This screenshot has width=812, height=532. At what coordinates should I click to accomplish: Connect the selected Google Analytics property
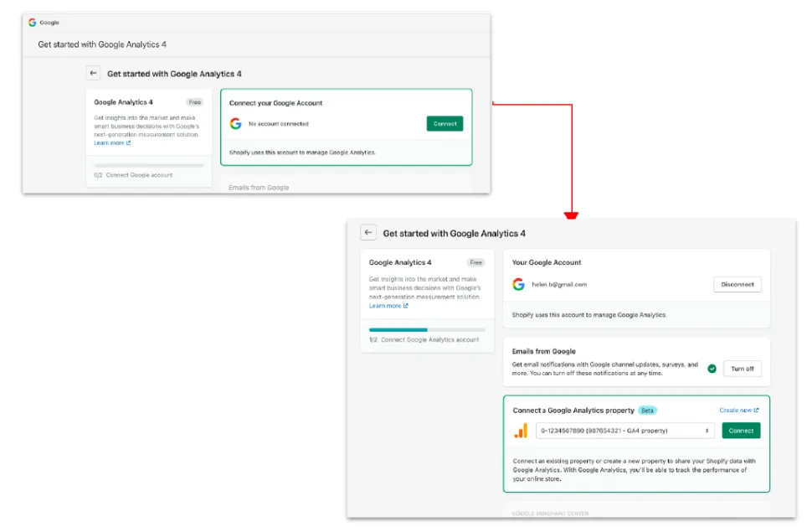pos(741,431)
